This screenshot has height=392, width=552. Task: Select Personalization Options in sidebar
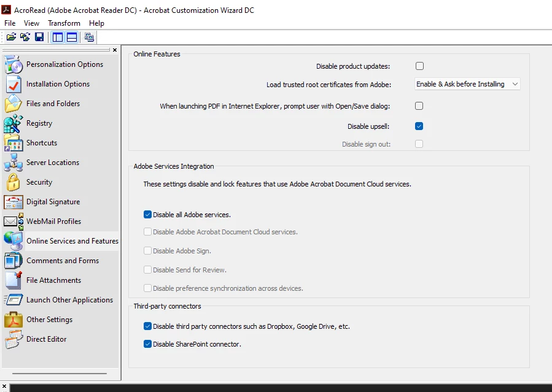64,64
